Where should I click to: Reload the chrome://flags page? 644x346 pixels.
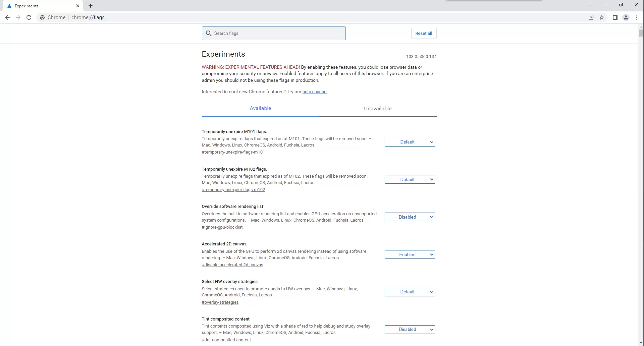(29, 17)
